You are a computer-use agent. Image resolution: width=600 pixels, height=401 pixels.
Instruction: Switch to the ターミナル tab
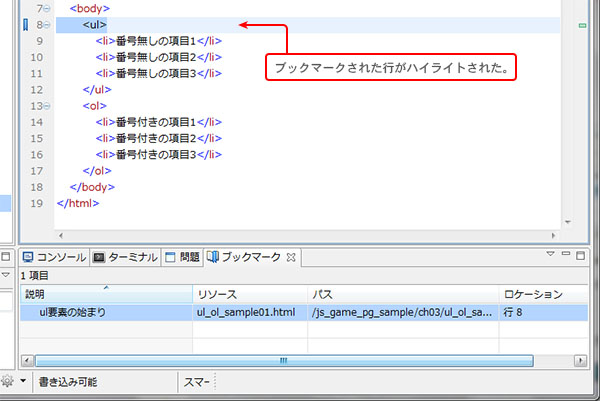click(126, 257)
